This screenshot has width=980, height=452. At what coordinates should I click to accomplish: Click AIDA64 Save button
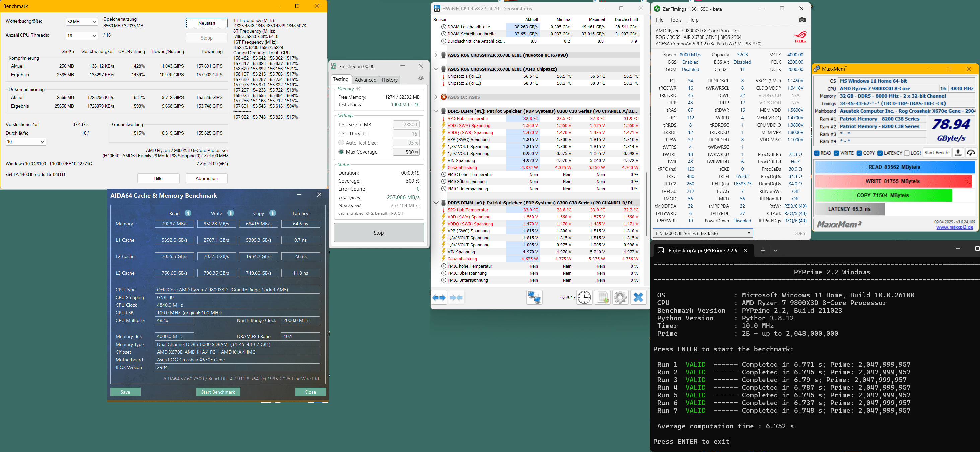pos(125,392)
